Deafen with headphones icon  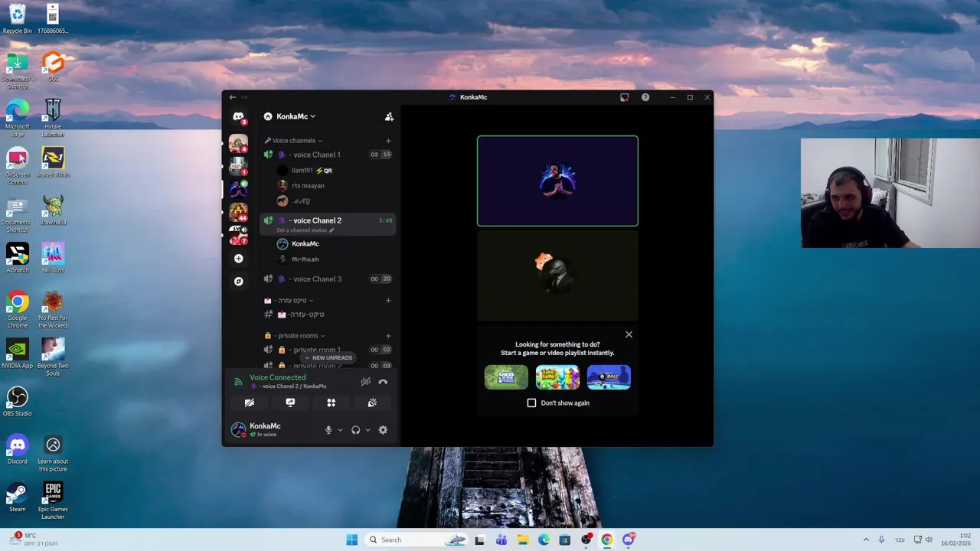[355, 430]
